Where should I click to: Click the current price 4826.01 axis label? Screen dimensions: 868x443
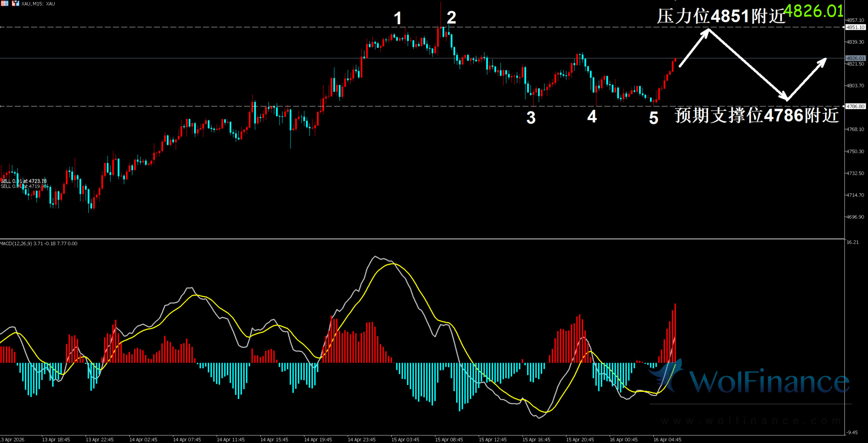[856, 58]
